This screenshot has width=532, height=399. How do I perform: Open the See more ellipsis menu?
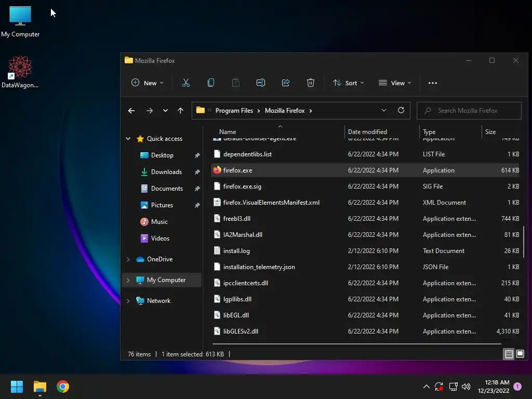[433, 83]
